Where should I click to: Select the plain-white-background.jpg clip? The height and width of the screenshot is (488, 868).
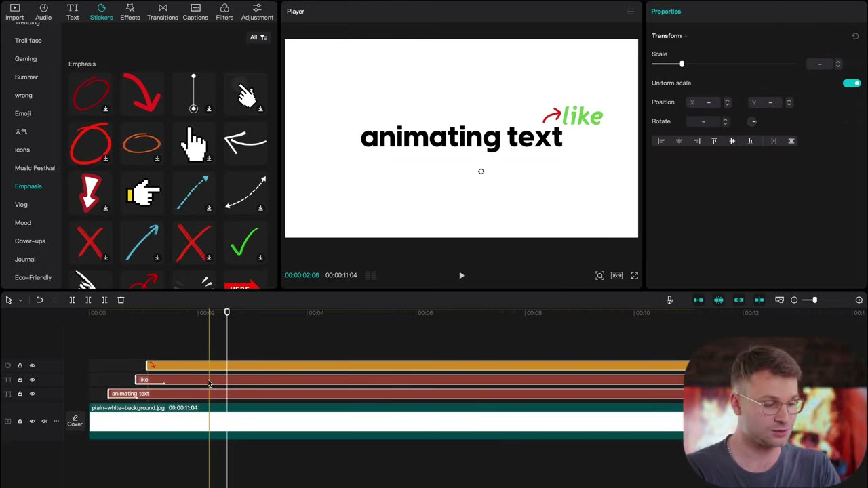387,422
